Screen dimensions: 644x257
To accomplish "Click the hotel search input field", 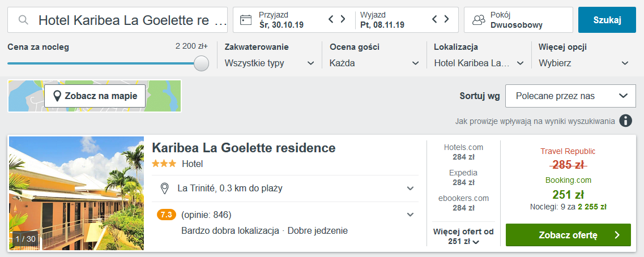I will click(117, 20).
